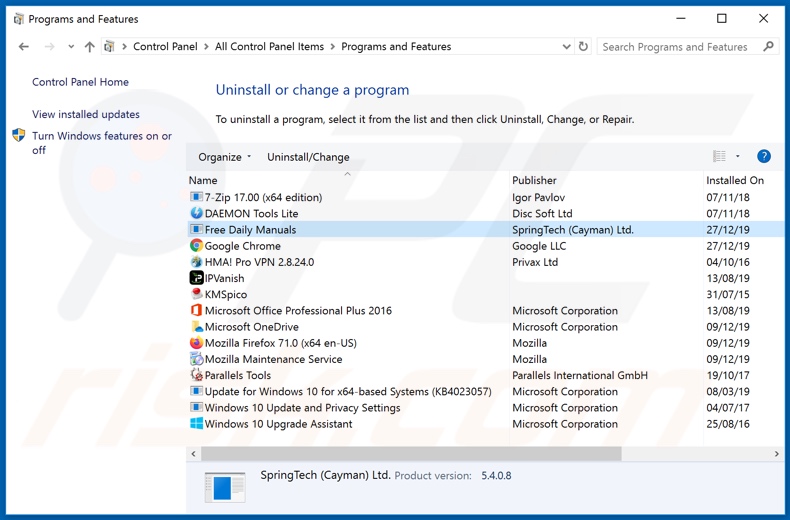Click the forward navigation arrow
The image size is (790, 520).
point(49,47)
